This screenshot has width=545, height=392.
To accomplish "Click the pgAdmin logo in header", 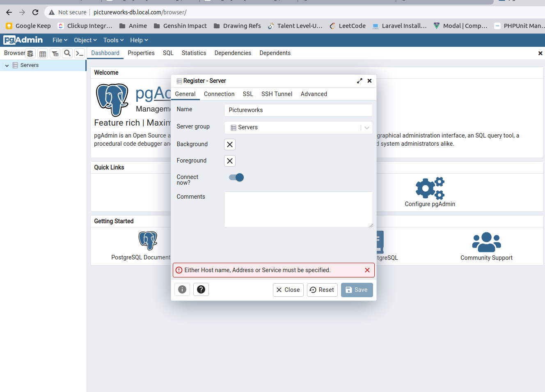I will click(x=23, y=40).
